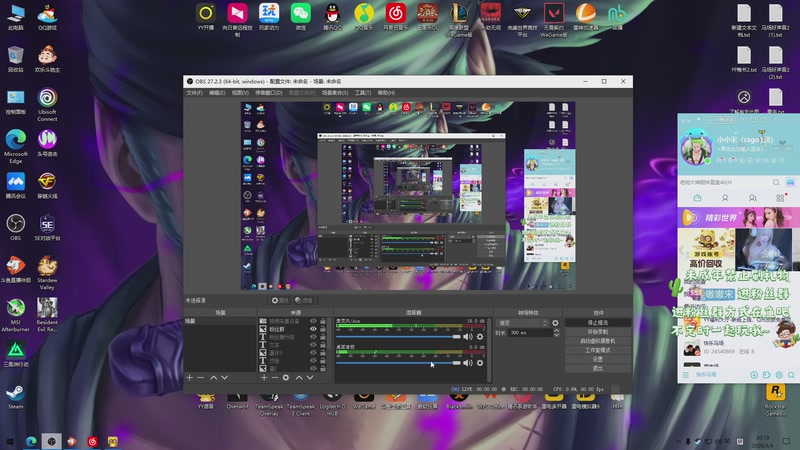Mute the microphone/Aux speaker icon
The image size is (800, 450).
[x=468, y=337]
